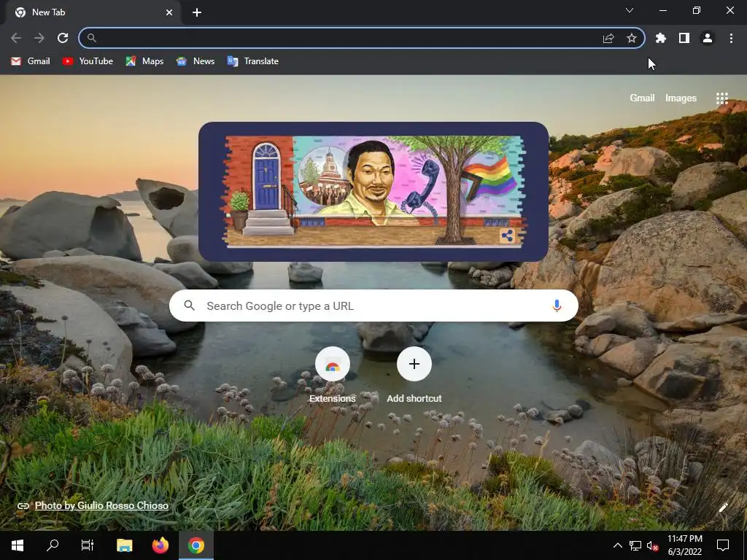Open the YouTube bookmark
Image resolution: width=747 pixels, height=560 pixels.
click(88, 61)
